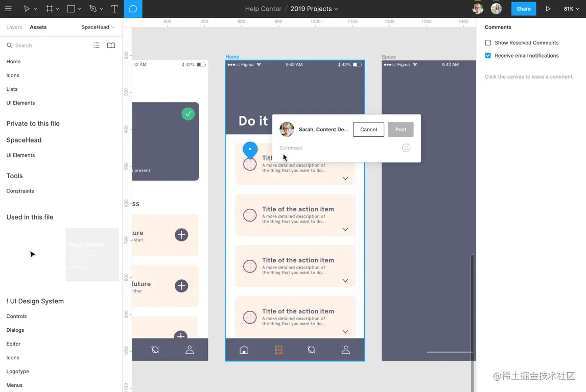The height and width of the screenshot is (392, 586).
Task: Click first collaborator avatar in toolbar
Action: click(478, 9)
